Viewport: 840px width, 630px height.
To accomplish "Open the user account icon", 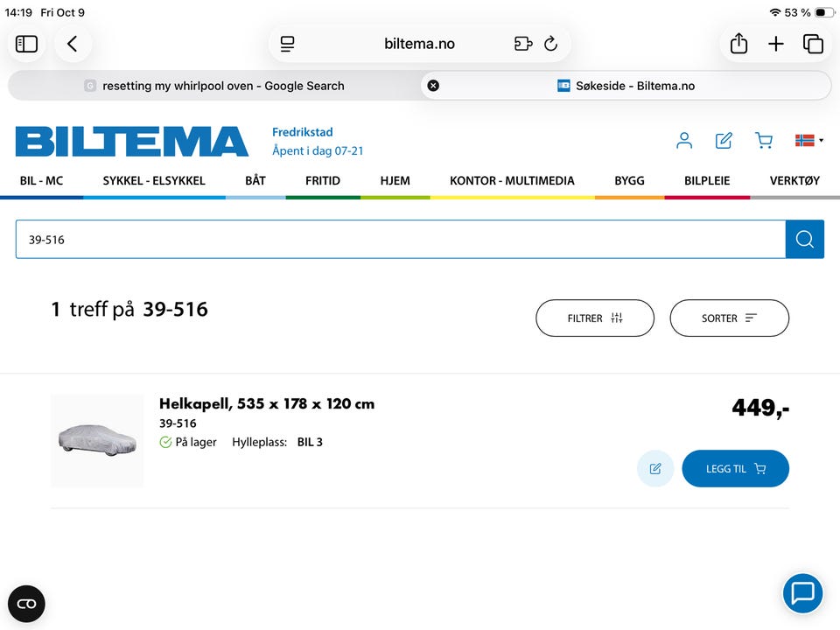I will [684, 141].
